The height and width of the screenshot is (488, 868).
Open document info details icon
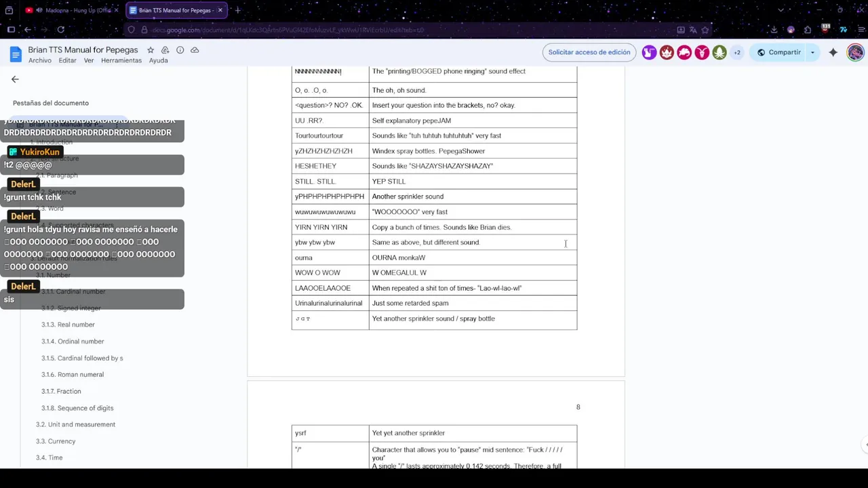(x=180, y=50)
